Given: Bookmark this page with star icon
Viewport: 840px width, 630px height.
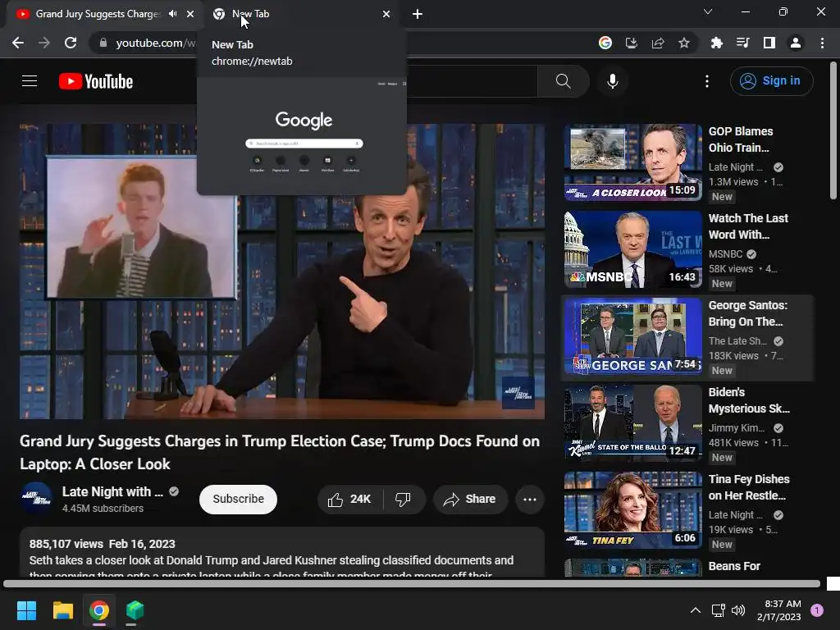Looking at the screenshot, I should point(684,43).
